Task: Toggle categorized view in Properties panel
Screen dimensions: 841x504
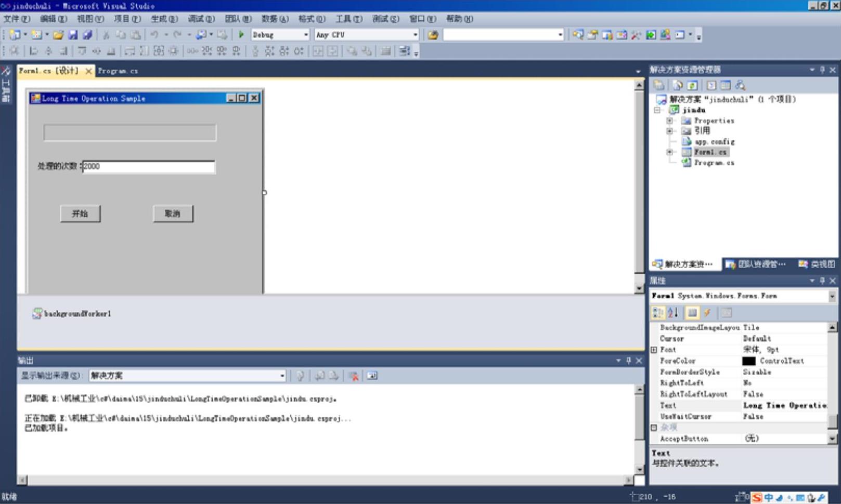Action: coord(658,313)
